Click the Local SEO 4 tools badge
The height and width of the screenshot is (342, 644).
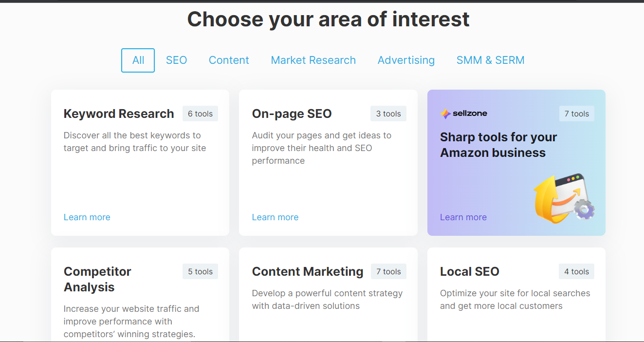[576, 272]
